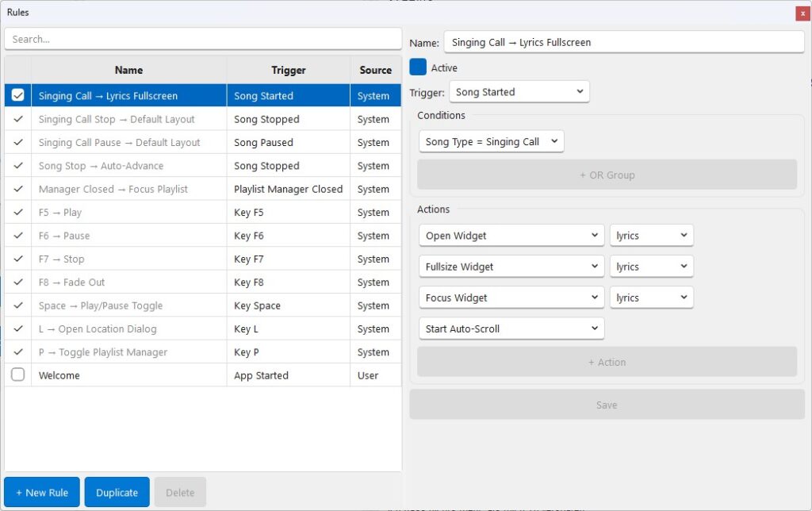
Task: Select the F8 → Fade Out rule
Action: coord(127,282)
